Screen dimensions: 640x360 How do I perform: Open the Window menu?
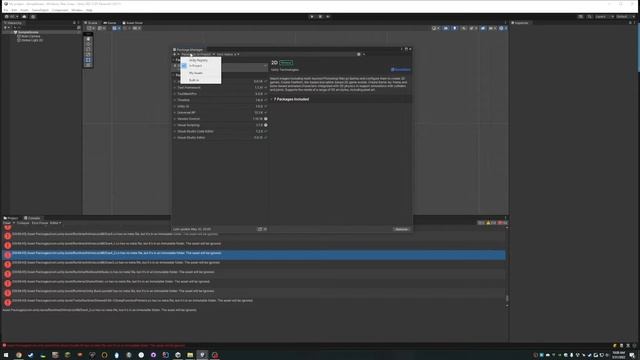[77, 10]
